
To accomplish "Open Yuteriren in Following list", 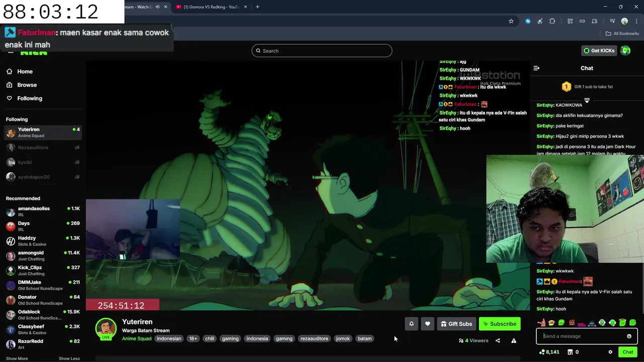I will click(x=43, y=132).
